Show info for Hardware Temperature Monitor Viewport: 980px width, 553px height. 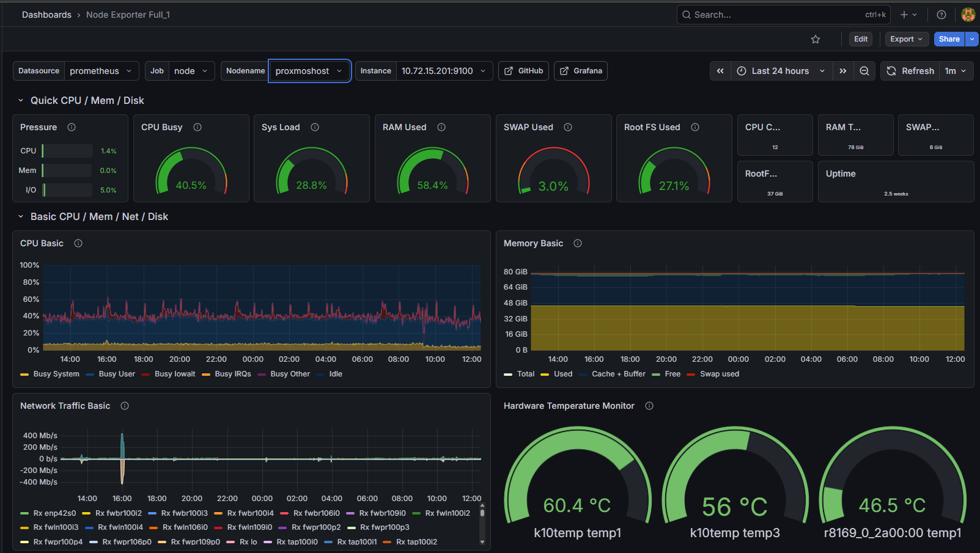tap(649, 406)
